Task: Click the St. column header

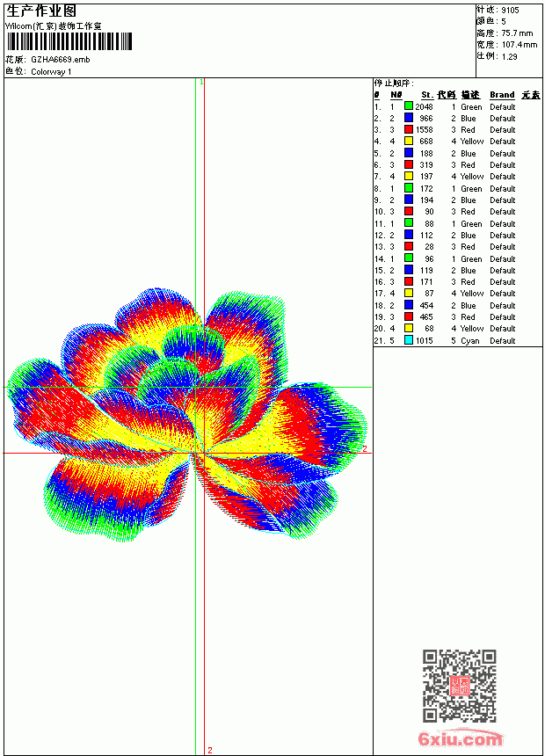Action: click(427, 95)
